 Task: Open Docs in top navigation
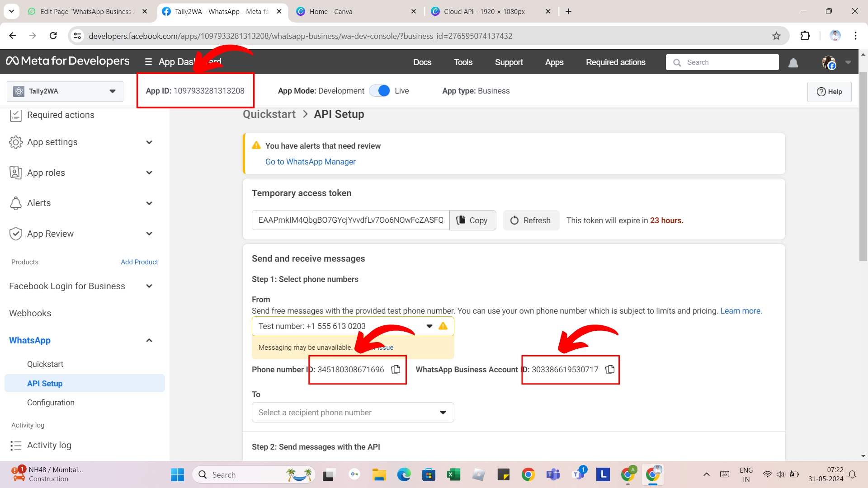[422, 62]
